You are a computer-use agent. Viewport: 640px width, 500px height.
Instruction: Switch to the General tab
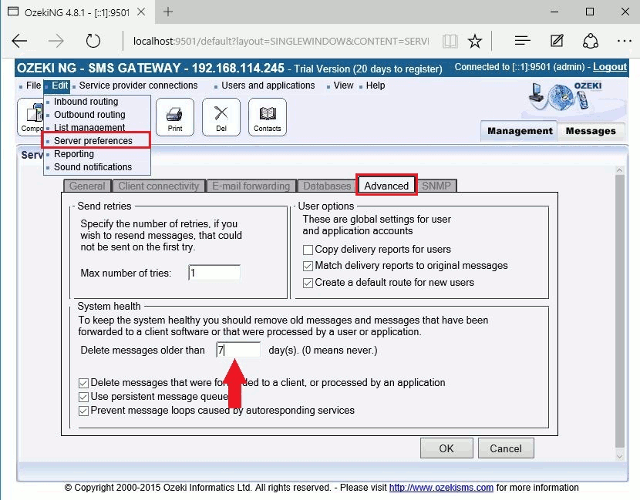(87, 186)
